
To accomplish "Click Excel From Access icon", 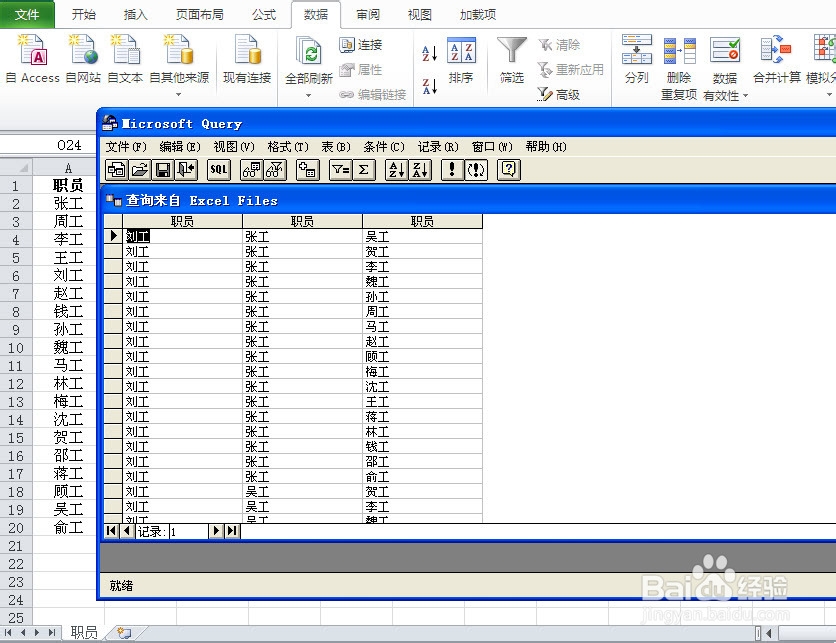I will (x=33, y=59).
